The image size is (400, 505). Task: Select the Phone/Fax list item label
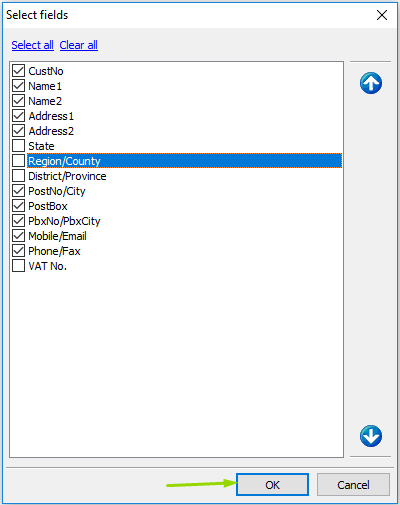pyautogui.click(x=54, y=251)
